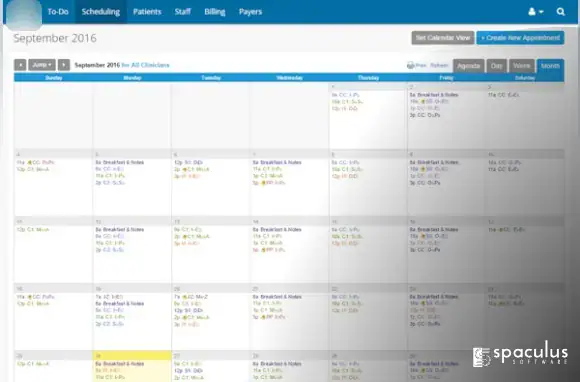The image size is (580, 382).
Task: Open the 12p C1 appointment on Sunday September 11
Action: point(33,230)
